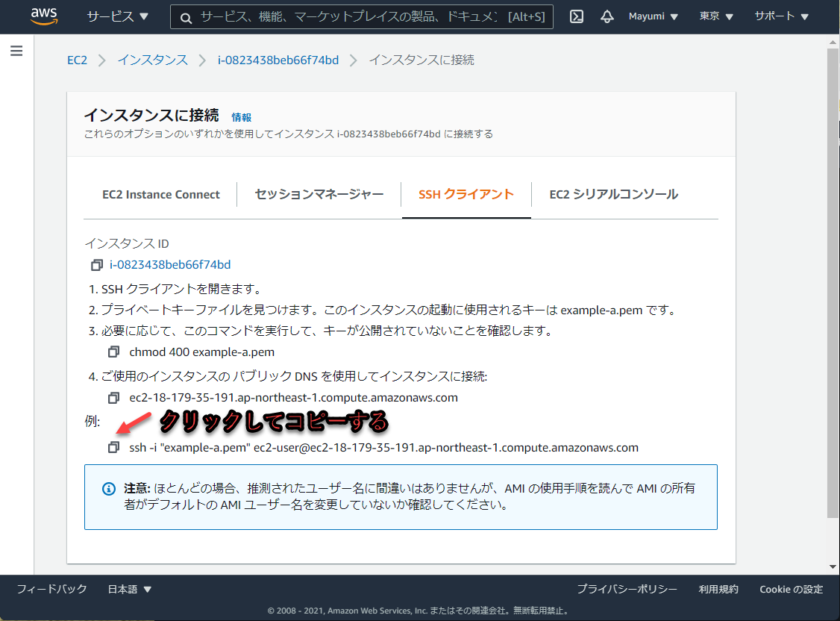
Task: Open the 日本語 language selector
Action: click(130, 590)
